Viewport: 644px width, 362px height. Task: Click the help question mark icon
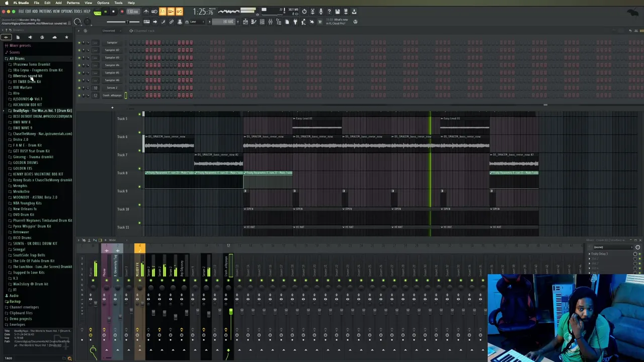point(329,12)
